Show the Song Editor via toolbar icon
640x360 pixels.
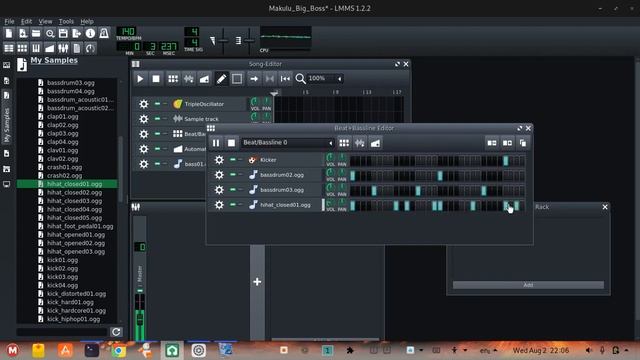point(9,48)
